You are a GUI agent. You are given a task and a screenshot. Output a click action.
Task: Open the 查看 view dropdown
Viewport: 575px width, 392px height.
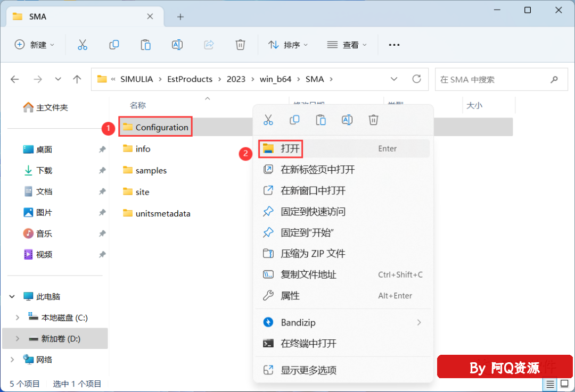[x=347, y=45]
